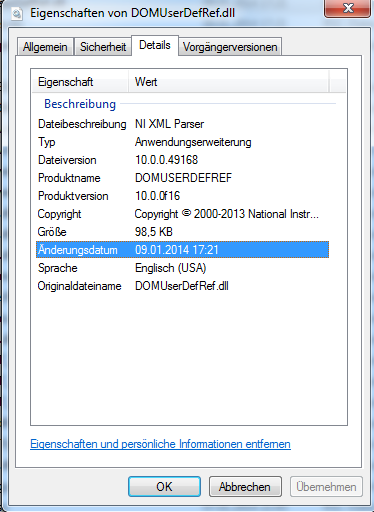Select the Produktname property label
Image resolution: width=374 pixels, height=512 pixels.
pos(69,178)
